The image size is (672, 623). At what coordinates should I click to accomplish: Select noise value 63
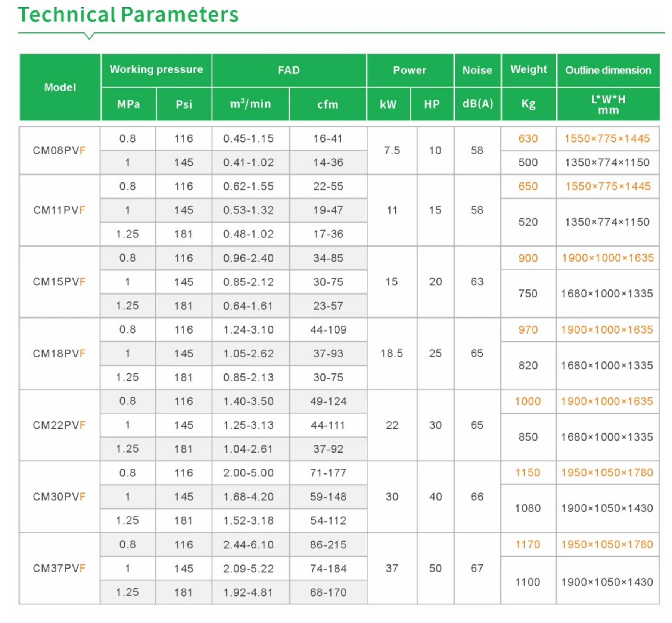pyautogui.click(x=477, y=282)
